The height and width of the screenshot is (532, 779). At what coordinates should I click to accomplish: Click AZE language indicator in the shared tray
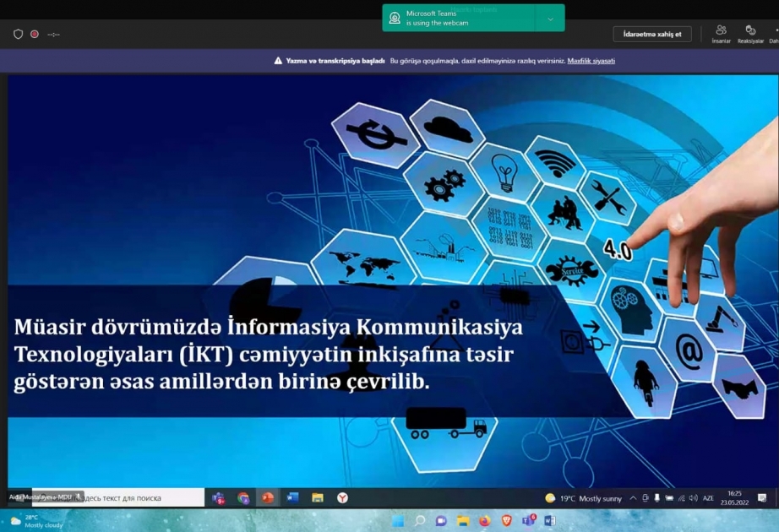(709, 498)
